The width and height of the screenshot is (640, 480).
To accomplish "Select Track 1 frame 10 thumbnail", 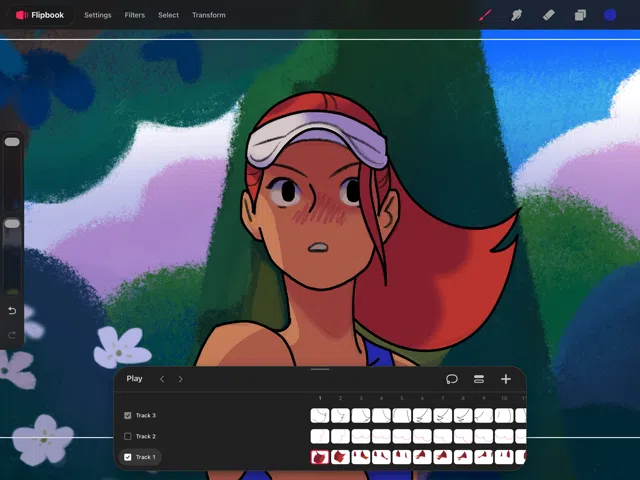I will coord(504,457).
